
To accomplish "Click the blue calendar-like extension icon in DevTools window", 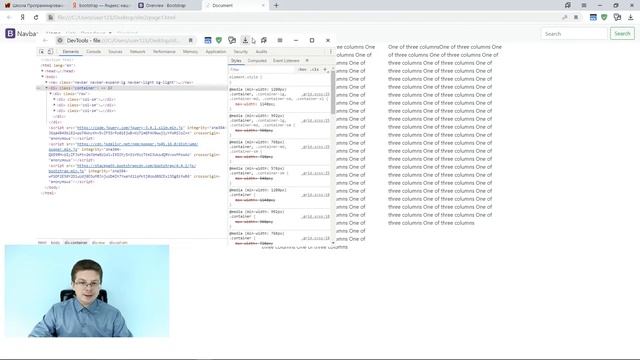I will point(208,40).
